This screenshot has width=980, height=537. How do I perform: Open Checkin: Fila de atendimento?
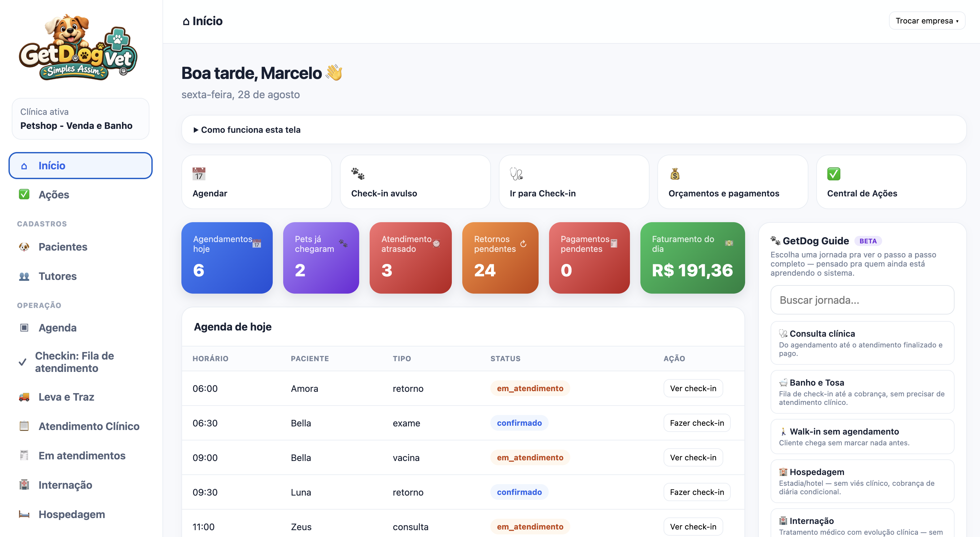click(x=81, y=362)
